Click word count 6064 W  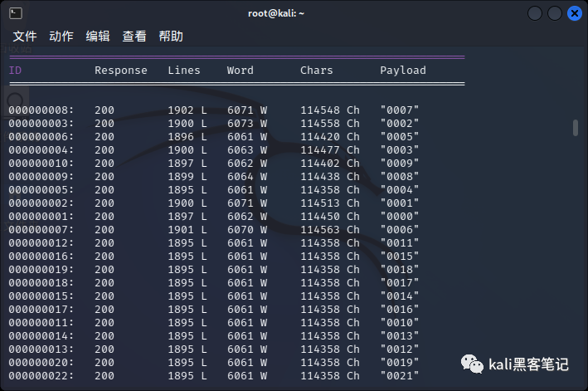click(247, 176)
